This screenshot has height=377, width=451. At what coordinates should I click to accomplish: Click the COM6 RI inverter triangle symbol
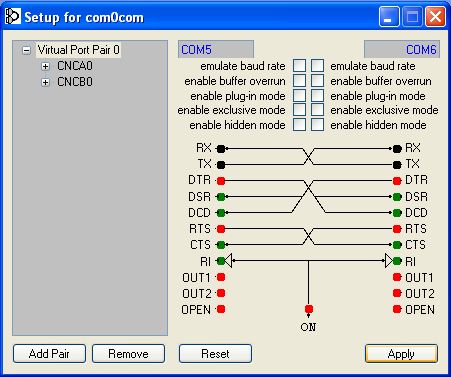click(x=389, y=261)
